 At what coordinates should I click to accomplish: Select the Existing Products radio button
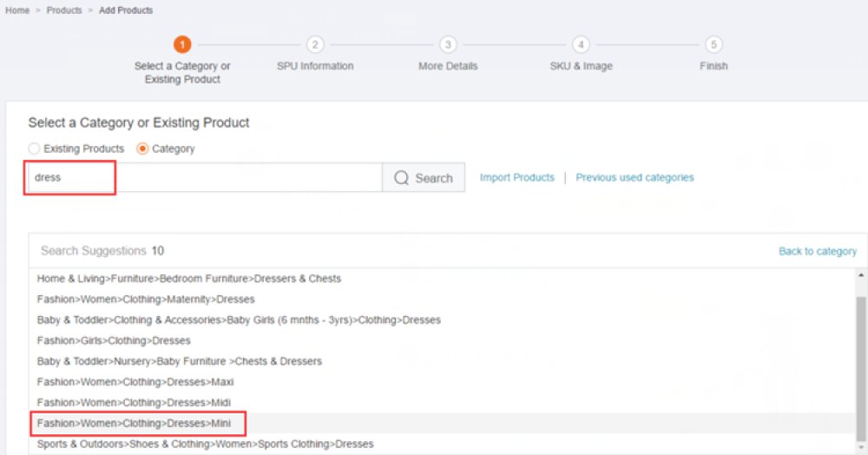[x=35, y=148]
